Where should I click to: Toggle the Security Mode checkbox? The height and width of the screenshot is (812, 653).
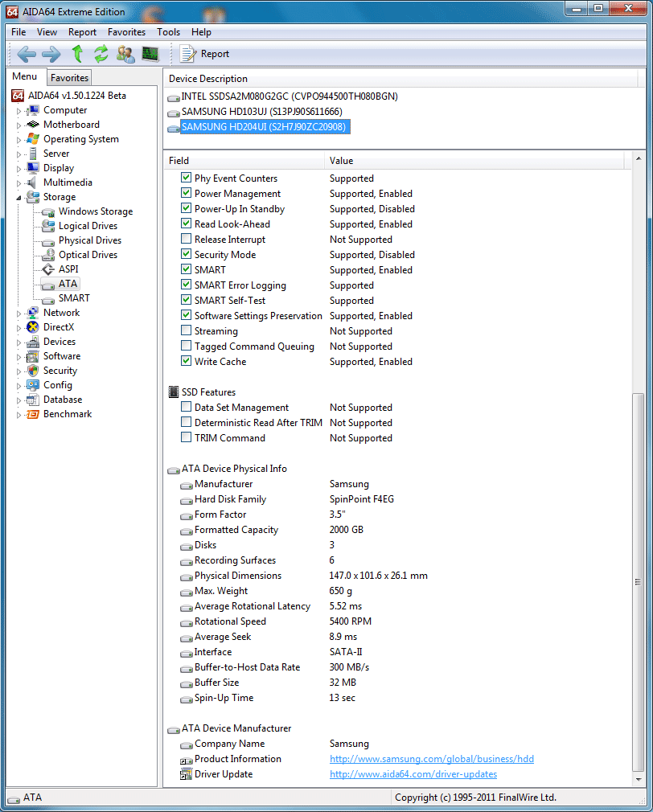click(187, 254)
